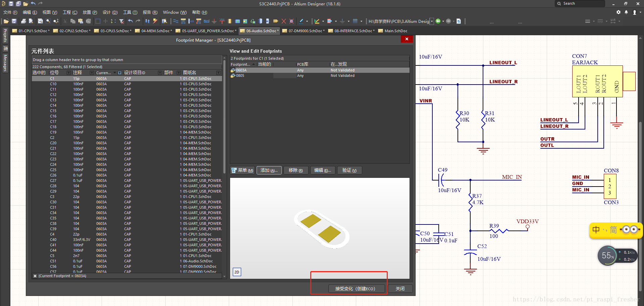Select the Place Part chip icon

coord(230,21)
